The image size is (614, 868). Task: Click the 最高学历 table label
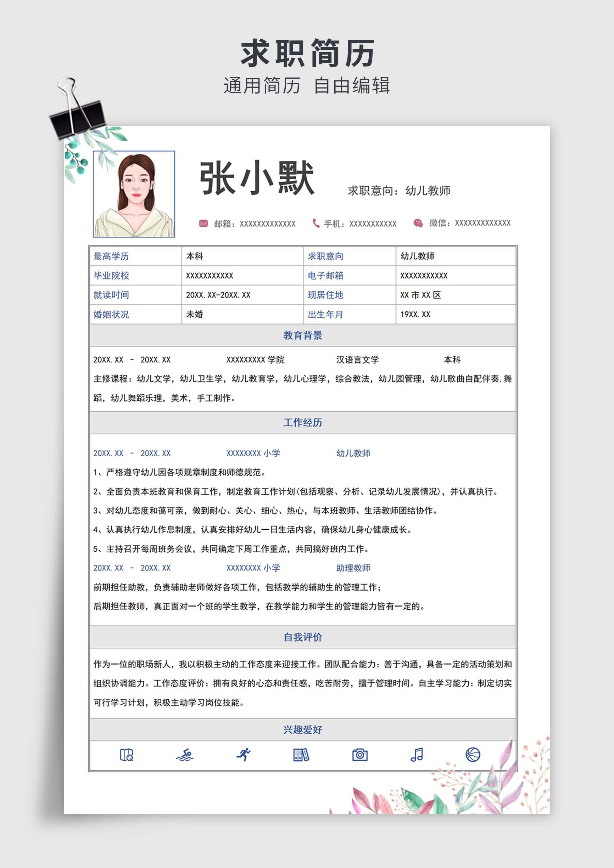[111, 256]
